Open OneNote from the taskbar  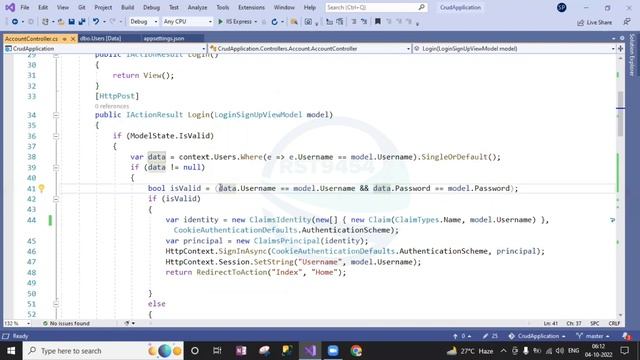point(241,351)
